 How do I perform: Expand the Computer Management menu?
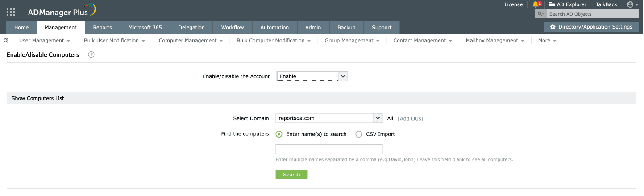tap(191, 41)
